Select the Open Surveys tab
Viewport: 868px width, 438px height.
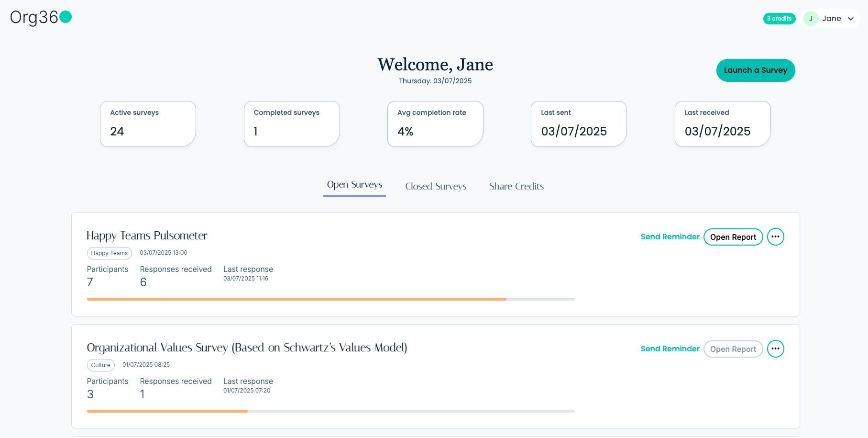[354, 185]
